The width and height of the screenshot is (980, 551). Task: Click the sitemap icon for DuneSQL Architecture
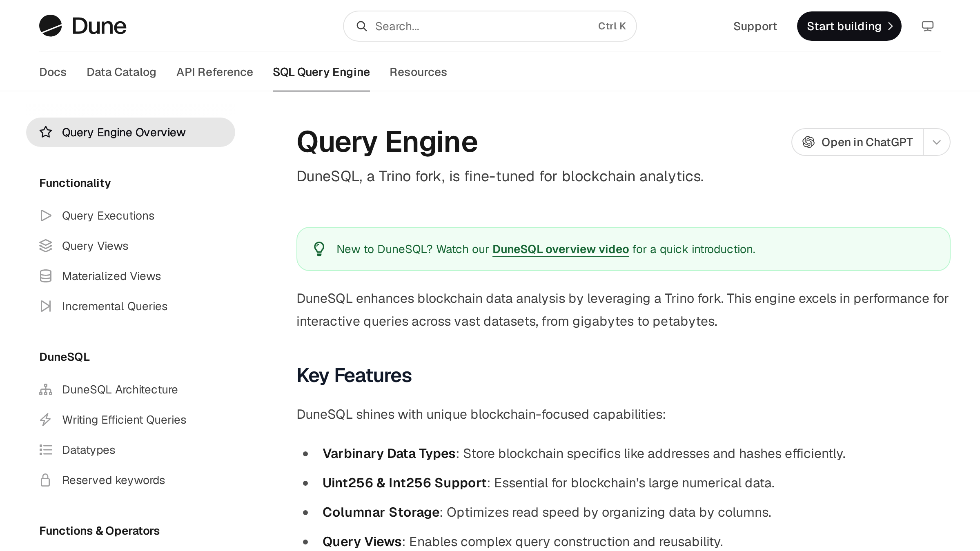tap(46, 389)
